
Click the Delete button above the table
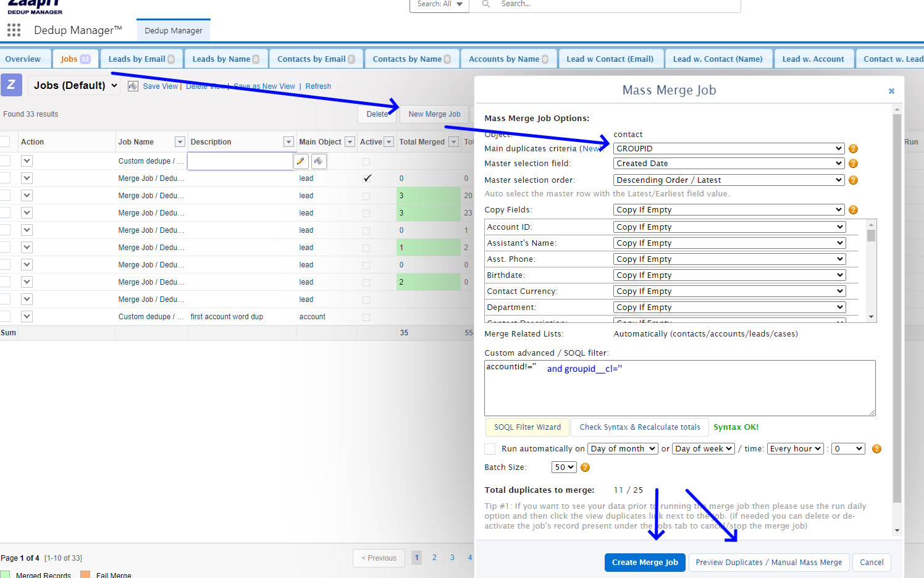click(x=377, y=114)
